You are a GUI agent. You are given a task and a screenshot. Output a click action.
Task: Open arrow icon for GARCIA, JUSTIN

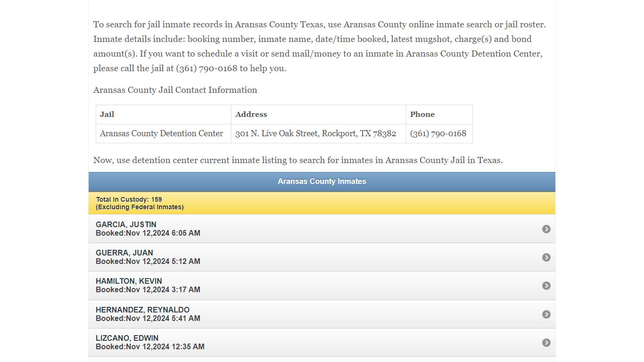[546, 229]
